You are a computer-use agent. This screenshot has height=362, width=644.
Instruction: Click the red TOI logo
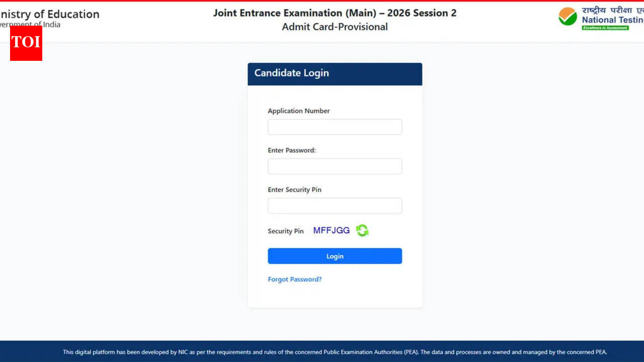[x=26, y=43]
